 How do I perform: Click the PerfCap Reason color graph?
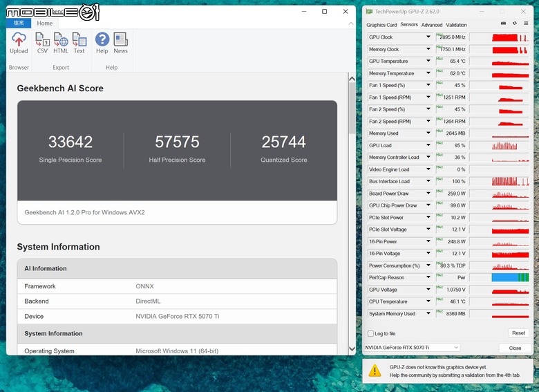pos(510,277)
